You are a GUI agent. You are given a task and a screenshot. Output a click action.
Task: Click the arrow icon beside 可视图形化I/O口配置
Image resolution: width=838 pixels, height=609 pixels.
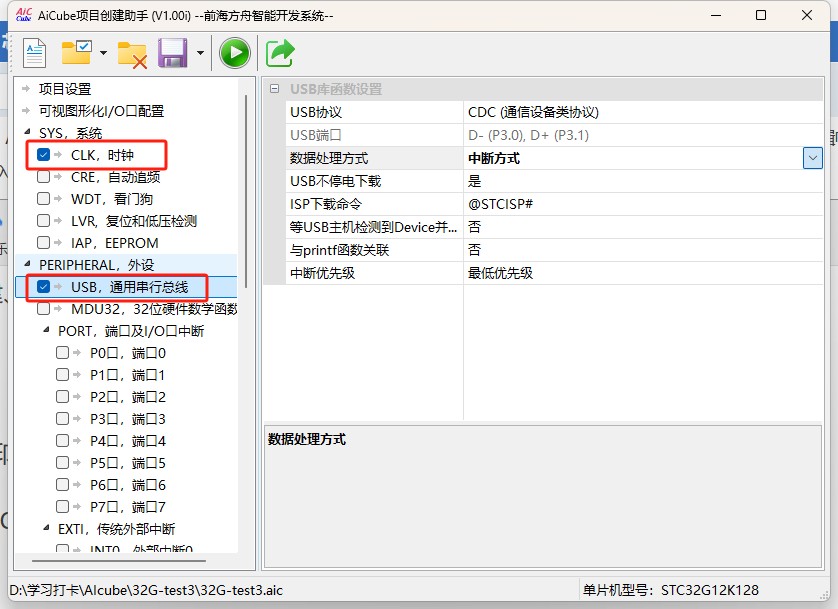(x=26, y=111)
